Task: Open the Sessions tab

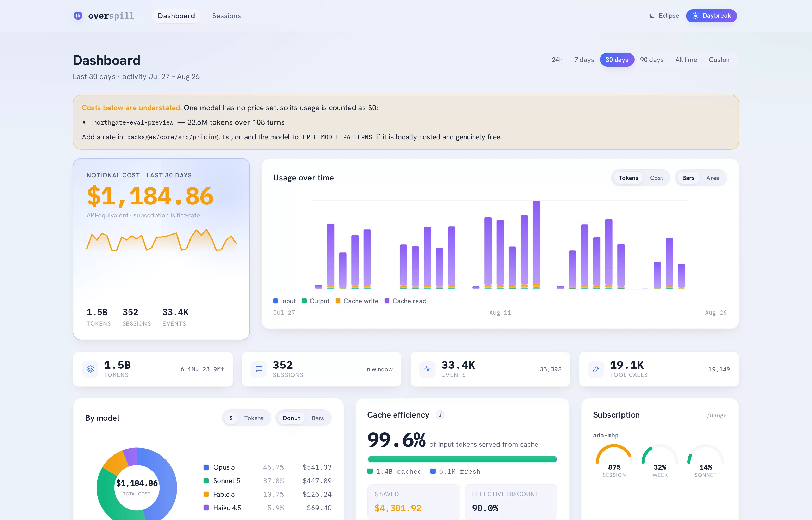Action: click(x=226, y=16)
